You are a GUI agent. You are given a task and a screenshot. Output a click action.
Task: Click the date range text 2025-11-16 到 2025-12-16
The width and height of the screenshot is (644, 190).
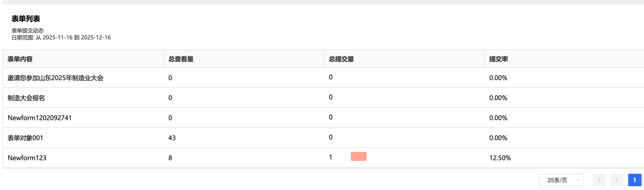pos(77,38)
